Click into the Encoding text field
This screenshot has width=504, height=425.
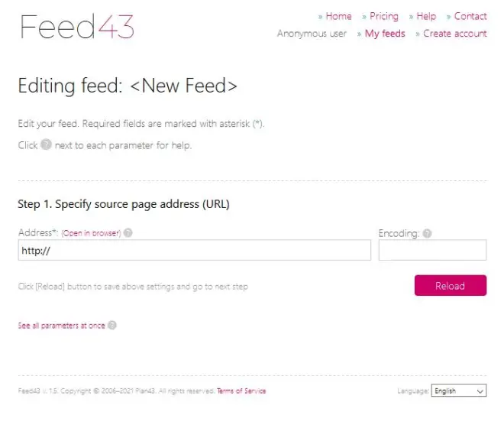[432, 250]
